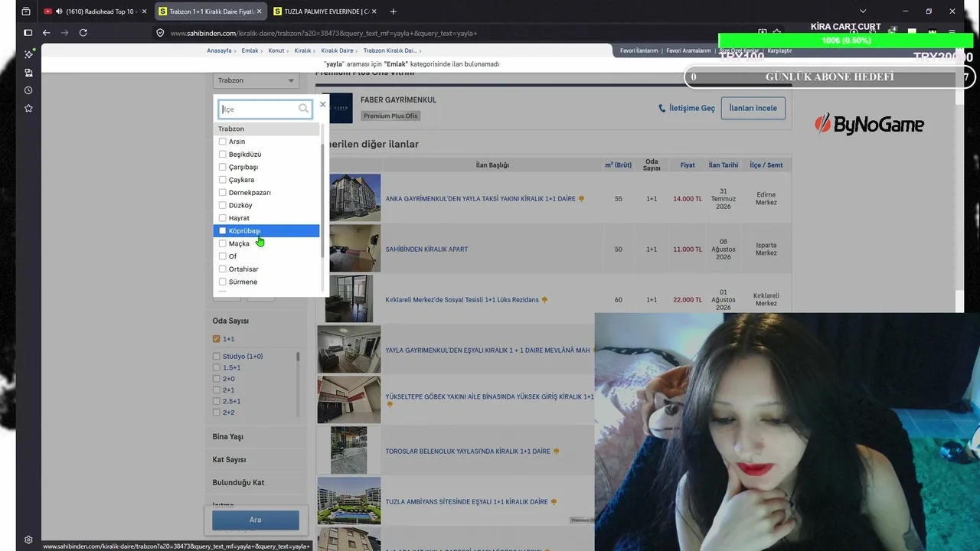Tick the Maçka district checkbox

pos(223,243)
